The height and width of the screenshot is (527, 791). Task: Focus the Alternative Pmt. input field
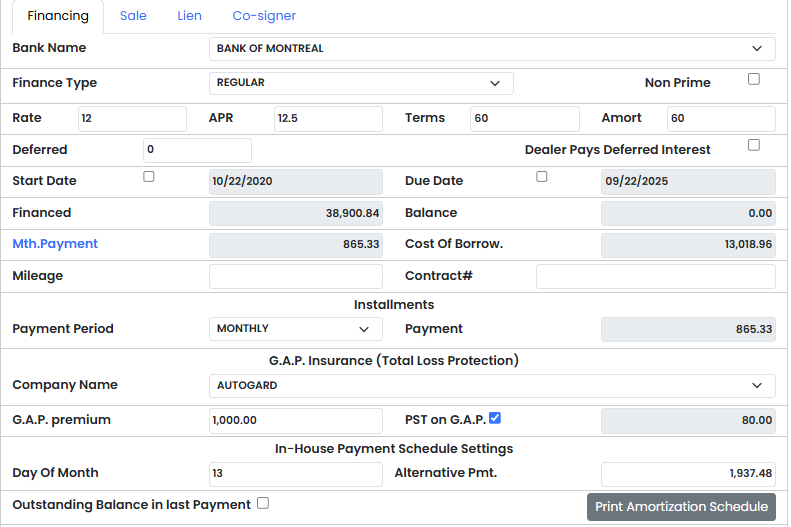pyautogui.click(x=688, y=474)
